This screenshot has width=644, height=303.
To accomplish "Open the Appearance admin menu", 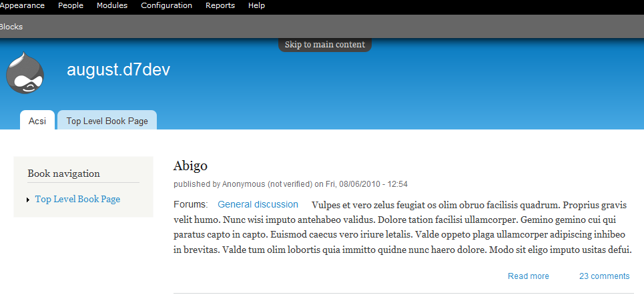I will pyautogui.click(x=22, y=6).
